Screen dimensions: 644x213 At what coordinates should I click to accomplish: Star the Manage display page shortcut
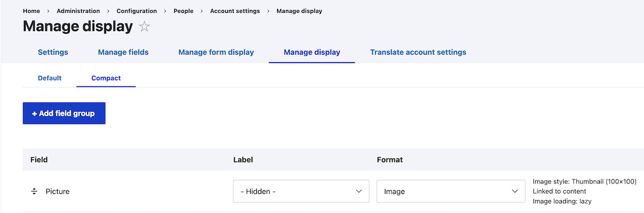[145, 27]
